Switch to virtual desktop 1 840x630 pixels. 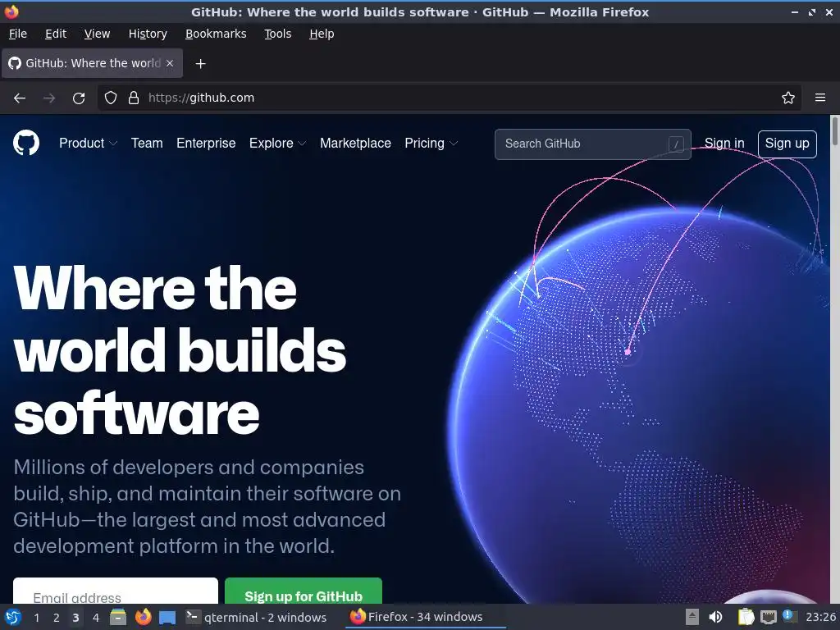36,618
